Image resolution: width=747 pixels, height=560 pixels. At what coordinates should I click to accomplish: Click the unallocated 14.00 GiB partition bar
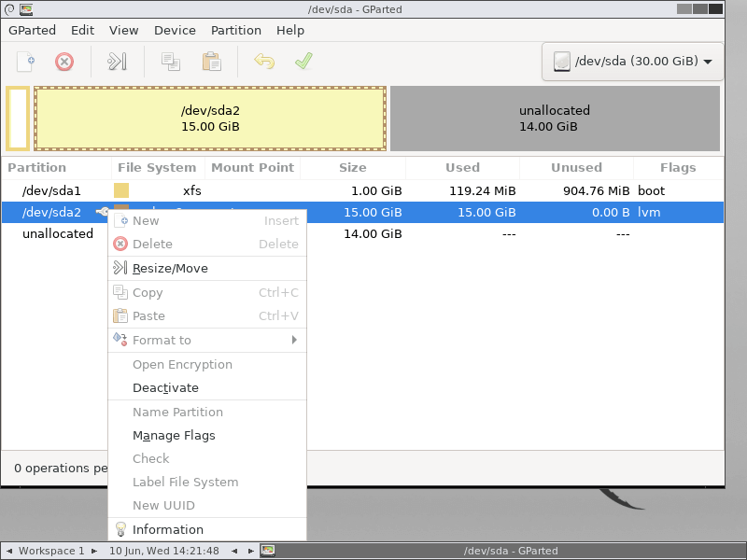click(555, 119)
